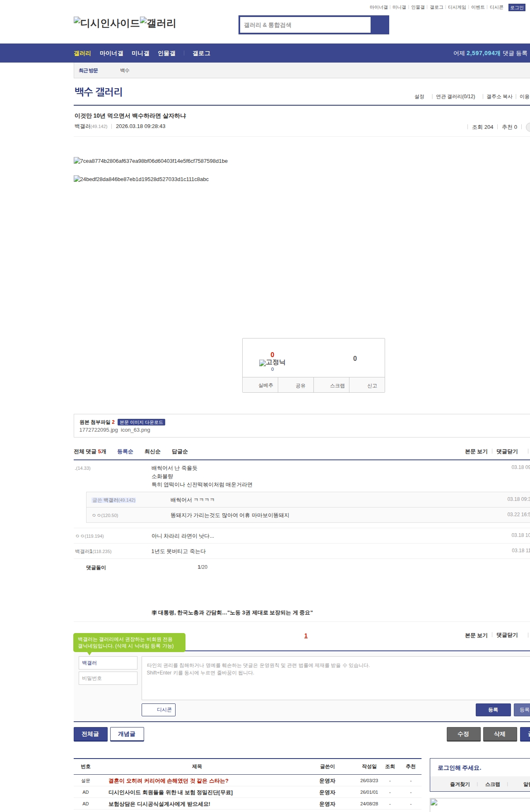Switch to 마이너갤 in blue navigation bar
The width and height of the screenshot is (530, 812).
click(x=111, y=53)
